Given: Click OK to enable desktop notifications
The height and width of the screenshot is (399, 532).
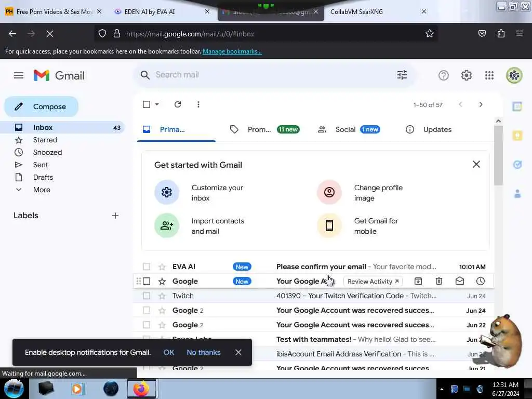Looking at the screenshot, I should (169, 353).
